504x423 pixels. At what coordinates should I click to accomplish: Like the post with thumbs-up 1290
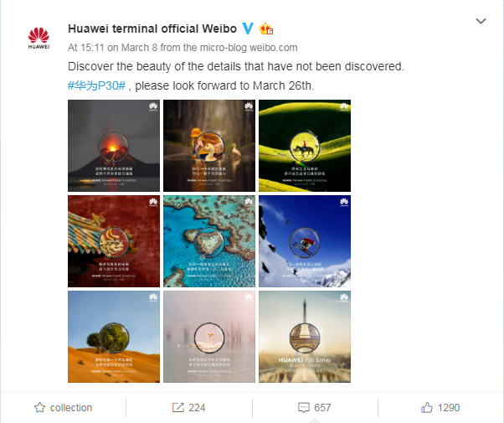click(440, 407)
